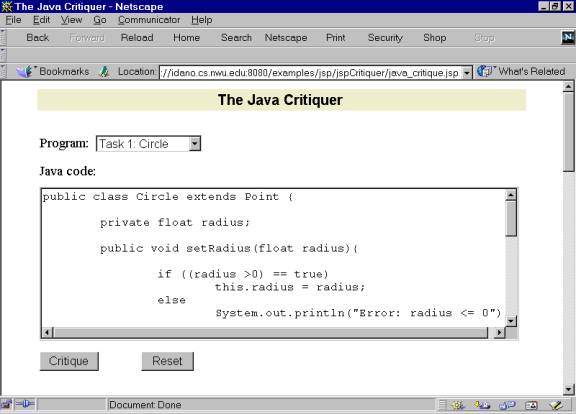Open the Go menu
Viewport: 576px width, 414px height.
tap(100, 20)
